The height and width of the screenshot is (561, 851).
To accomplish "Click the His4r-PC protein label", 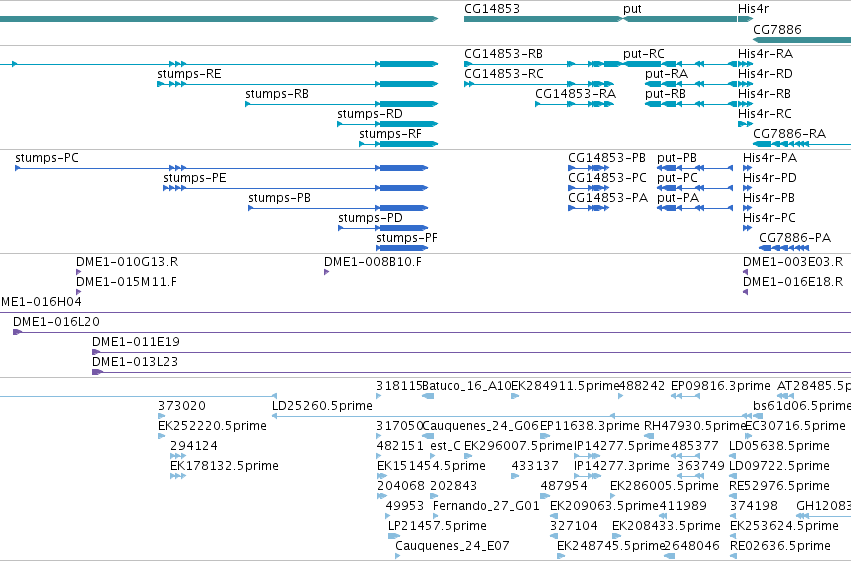I will click(769, 218).
